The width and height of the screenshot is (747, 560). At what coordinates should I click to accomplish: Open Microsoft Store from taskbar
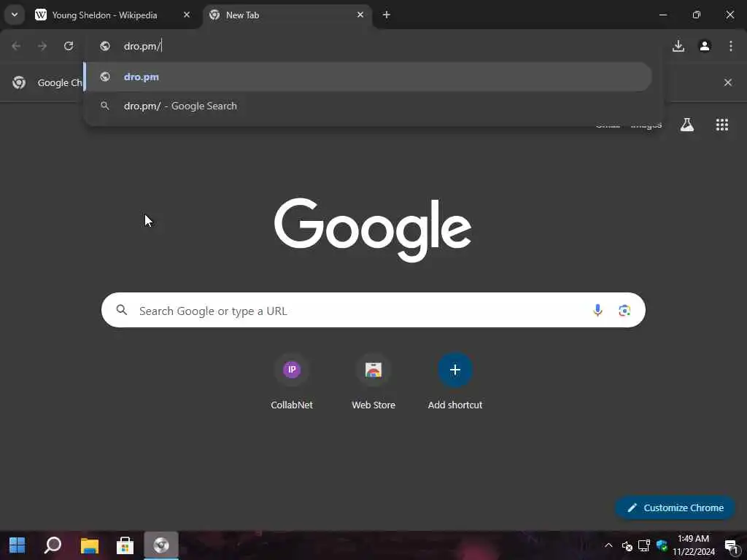tap(125, 545)
